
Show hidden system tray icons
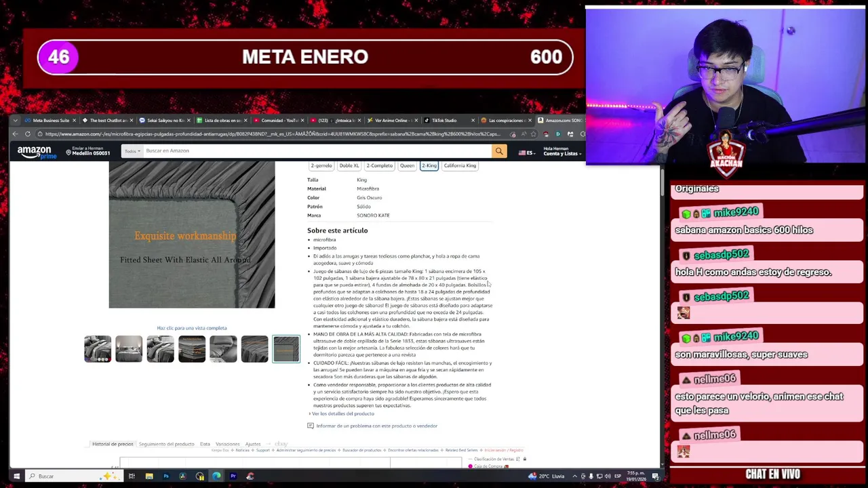point(574,476)
